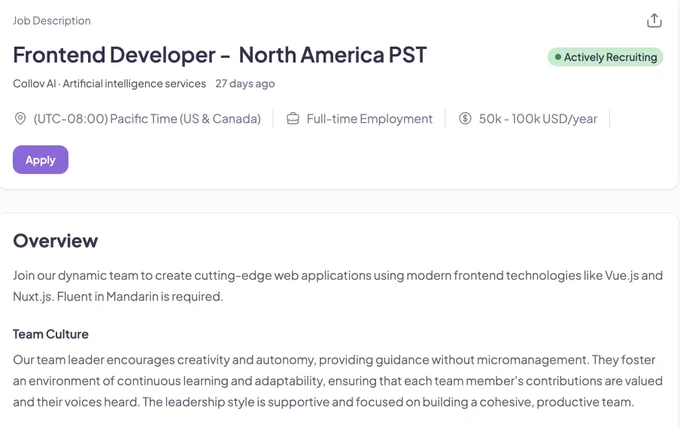Click the green dot in Actively Recruiting badge

coord(558,57)
